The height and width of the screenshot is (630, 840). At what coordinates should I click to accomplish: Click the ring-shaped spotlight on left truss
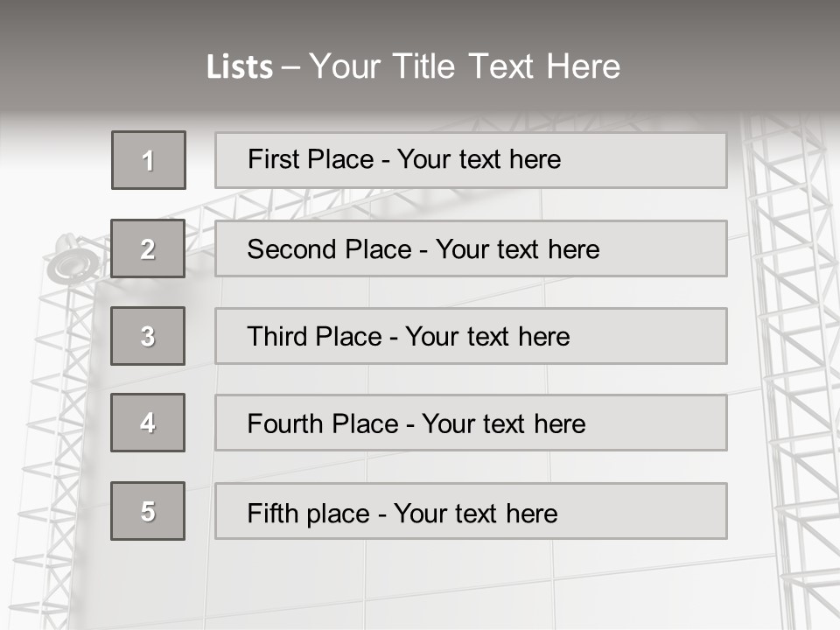click(73, 262)
